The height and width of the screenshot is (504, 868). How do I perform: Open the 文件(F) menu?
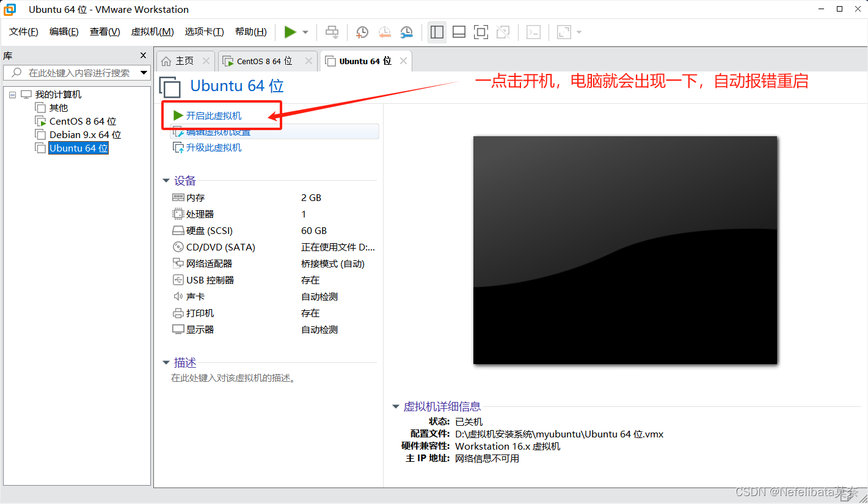point(24,32)
